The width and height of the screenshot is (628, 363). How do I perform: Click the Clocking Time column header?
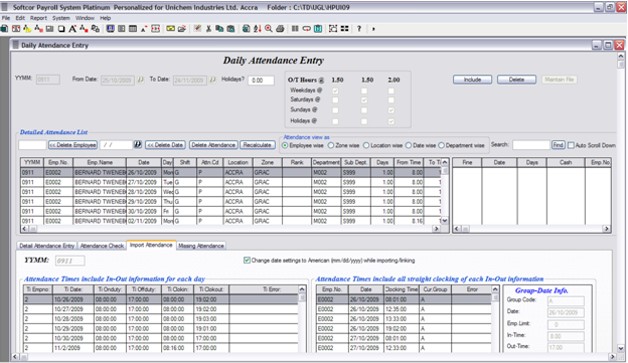[401, 289]
